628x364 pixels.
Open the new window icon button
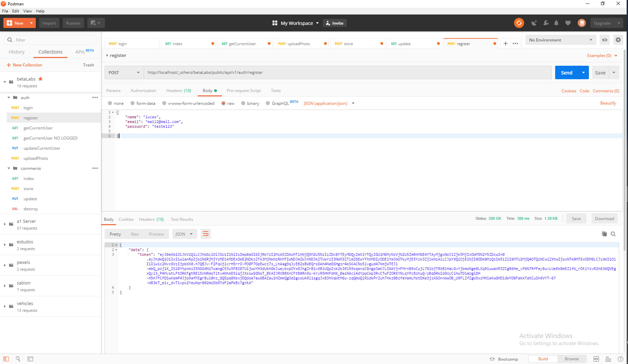click(x=96, y=23)
